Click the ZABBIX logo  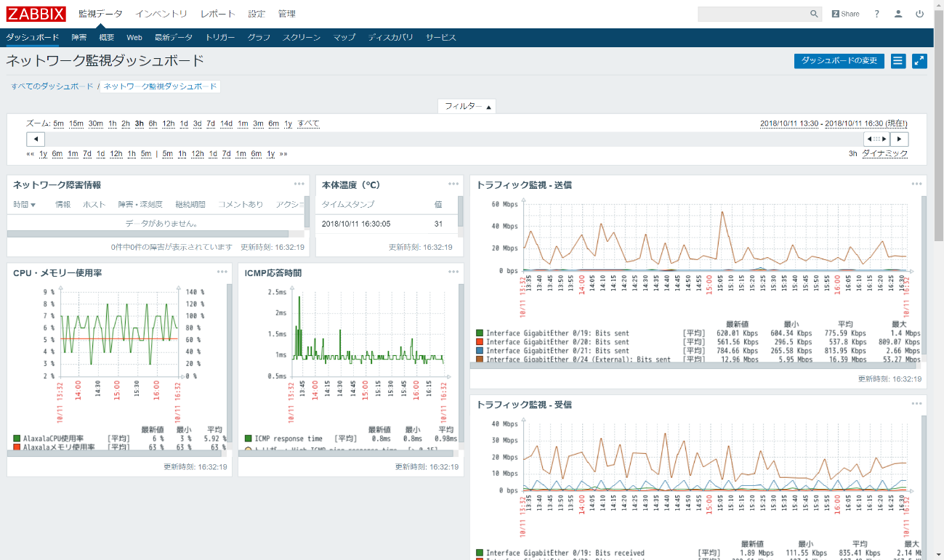click(36, 14)
